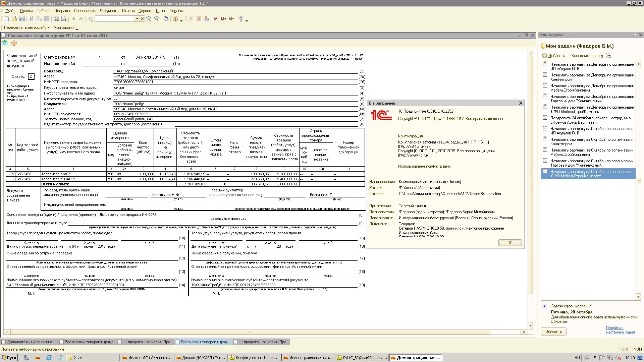Open the Сервис menu
The height and width of the screenshot is (362, 644).
[x=145, y=11]
